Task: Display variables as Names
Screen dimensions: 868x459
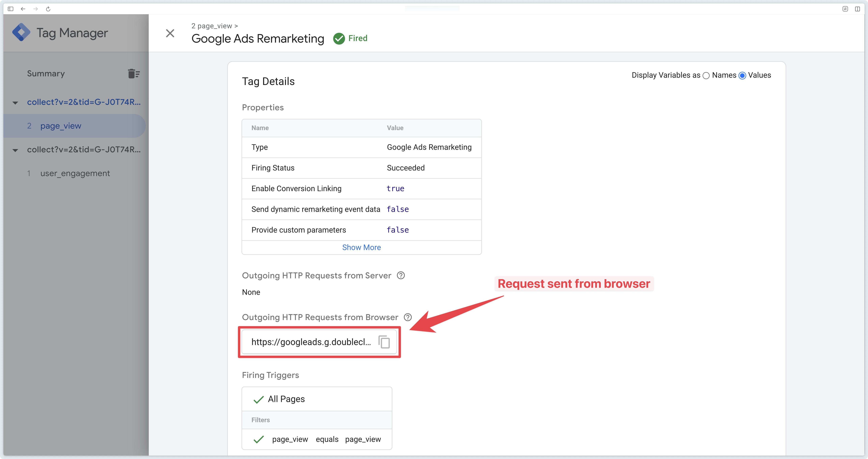Action: (706, 75)
